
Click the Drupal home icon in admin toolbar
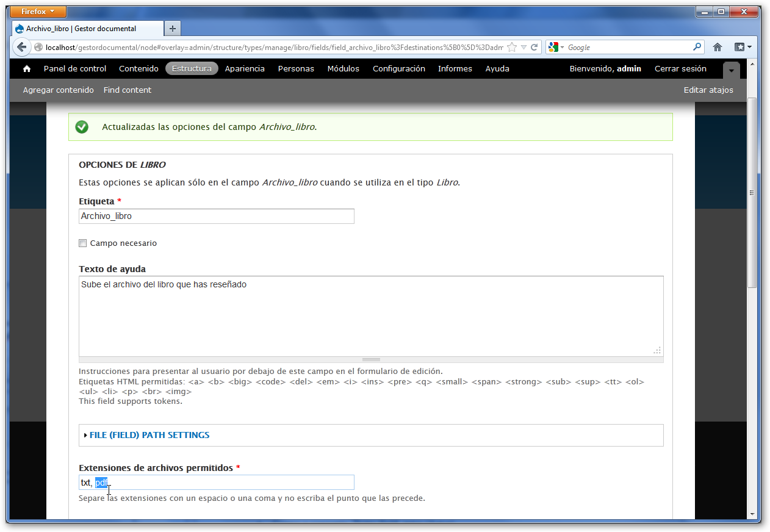click(x=26, y=69)
